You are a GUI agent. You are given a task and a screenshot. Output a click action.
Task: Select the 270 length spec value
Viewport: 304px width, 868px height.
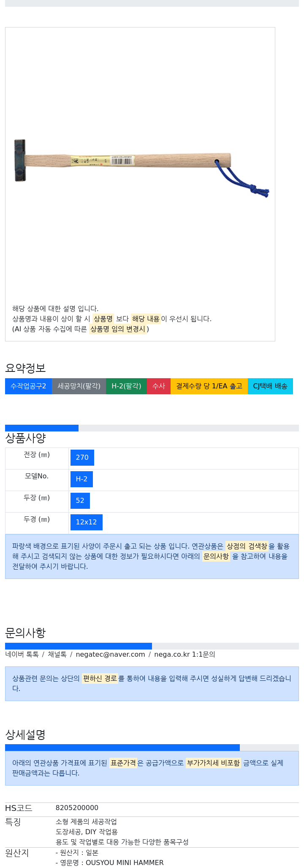click(x=82, y=458)
